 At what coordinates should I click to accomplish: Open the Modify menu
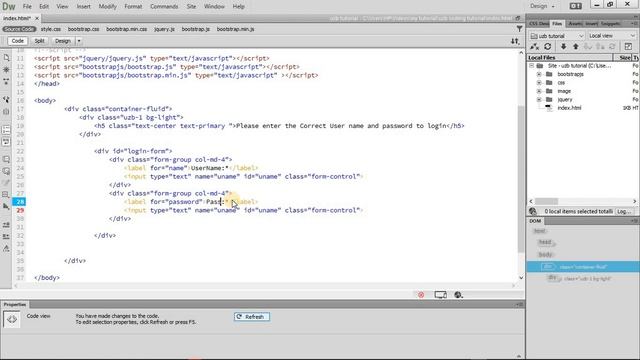[x=107, y=7]
